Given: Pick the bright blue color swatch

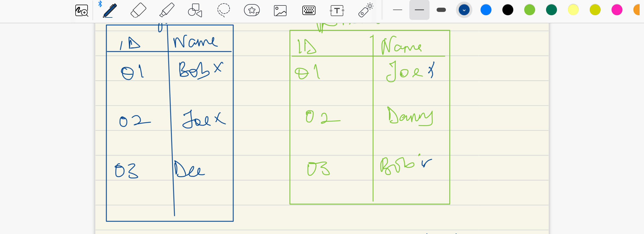Looking at the screenshot, I should pos(486,10).
